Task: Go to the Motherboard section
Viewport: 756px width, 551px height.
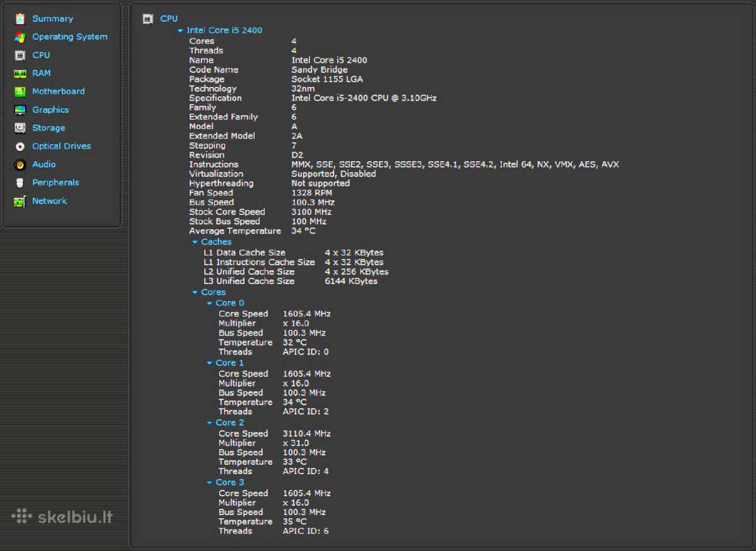Action: click(x=58, y=92)
